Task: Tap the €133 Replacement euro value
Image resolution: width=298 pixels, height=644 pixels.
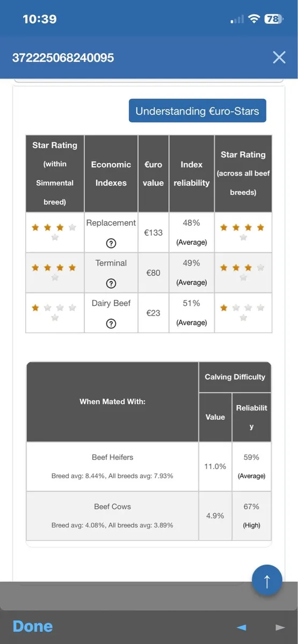Action: tap(154, 232)
